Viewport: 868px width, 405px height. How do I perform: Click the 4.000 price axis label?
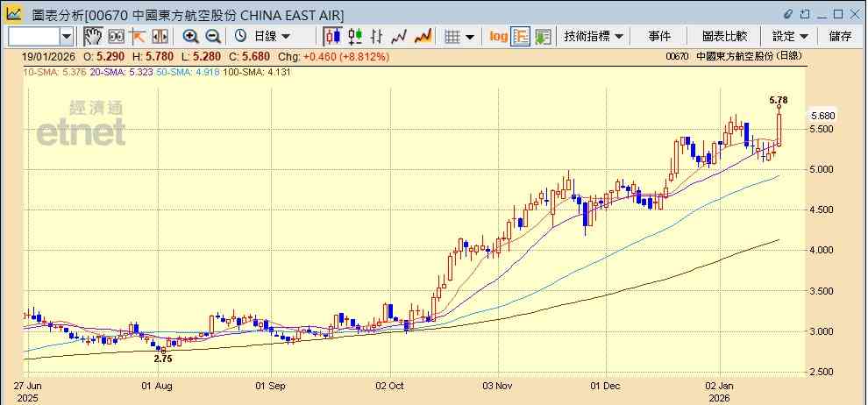[x=822, y=251]
